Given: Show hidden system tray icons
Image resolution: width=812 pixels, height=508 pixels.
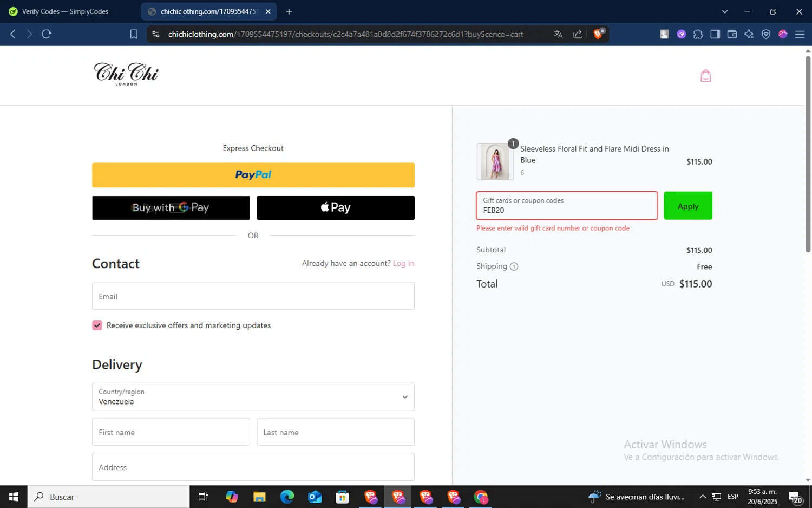Looking at the screenshot, I should 703,497.
